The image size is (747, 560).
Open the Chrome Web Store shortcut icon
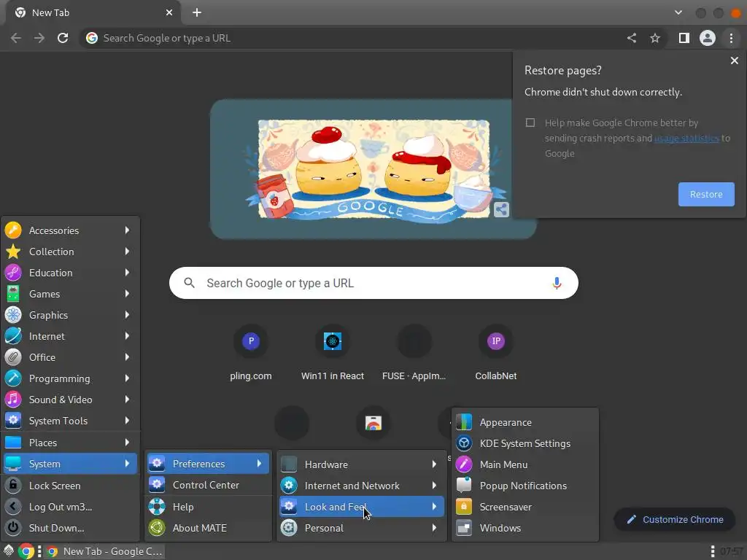(373, 423)
